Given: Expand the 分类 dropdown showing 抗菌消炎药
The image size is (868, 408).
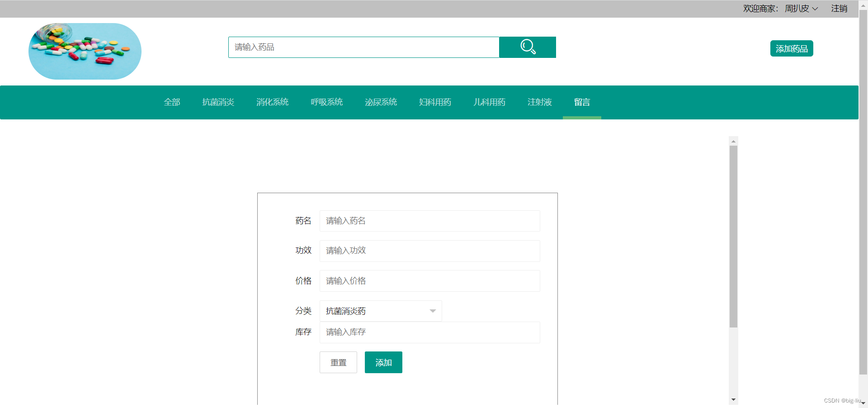Looking at the screenshot, I should coord(381,311).
